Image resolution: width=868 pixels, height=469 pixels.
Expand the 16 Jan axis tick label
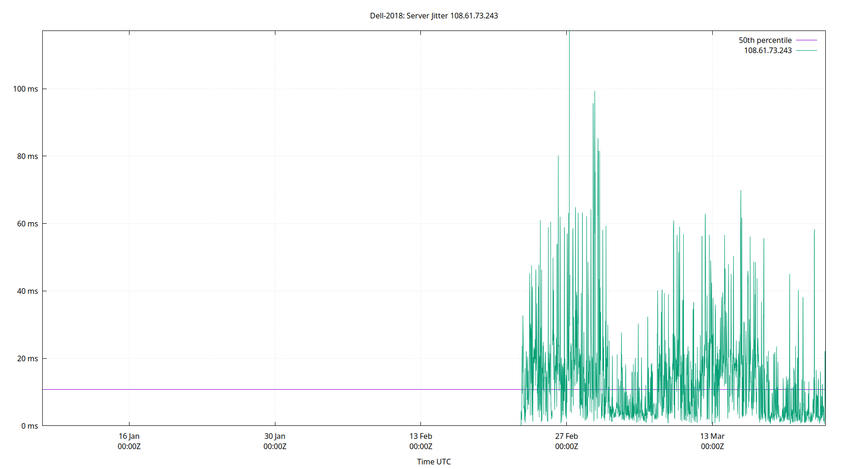click(x=129, y=441)
